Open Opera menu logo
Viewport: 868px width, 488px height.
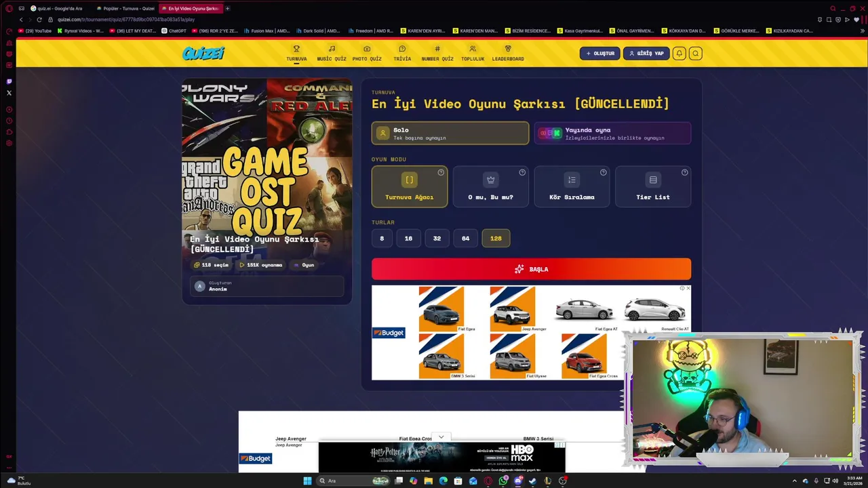click(x=9, y=8)
